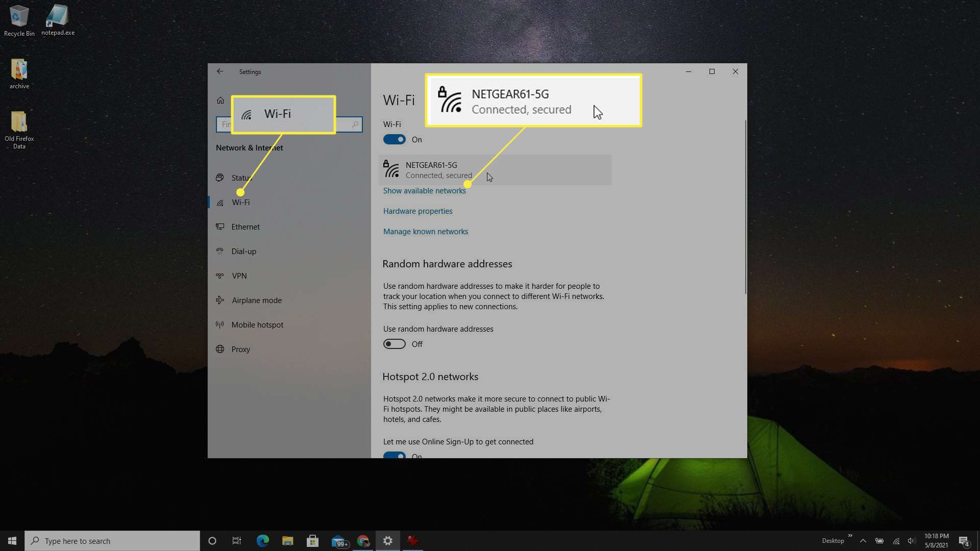Open Mobile hotspot settings

(289, 324)
